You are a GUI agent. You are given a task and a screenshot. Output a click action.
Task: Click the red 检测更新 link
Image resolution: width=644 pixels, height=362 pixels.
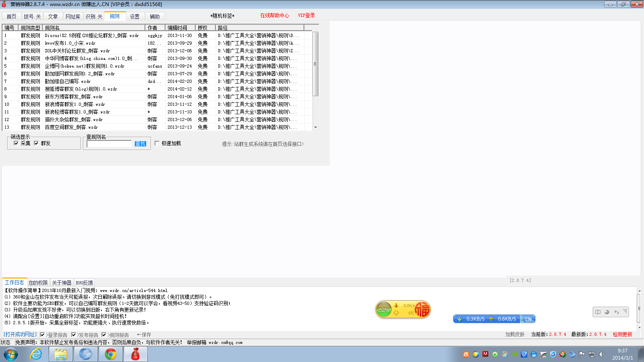point(622,334)
